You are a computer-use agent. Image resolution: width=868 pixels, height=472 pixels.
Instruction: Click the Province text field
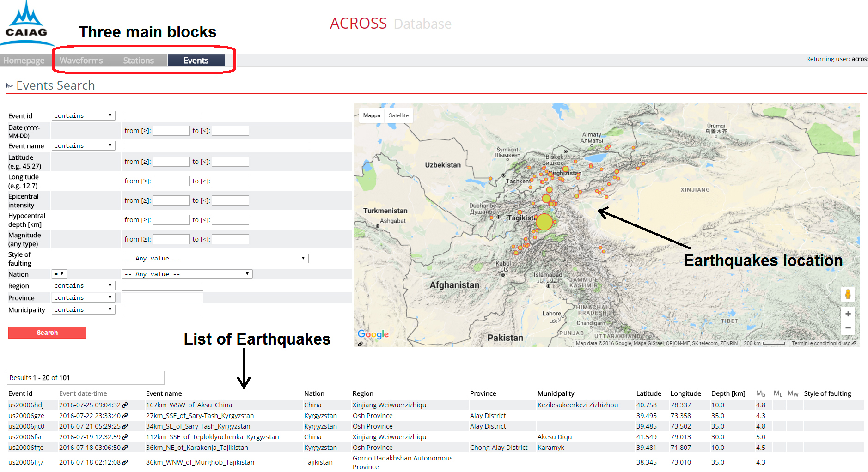pyautogui.click(x=163, y=298)
